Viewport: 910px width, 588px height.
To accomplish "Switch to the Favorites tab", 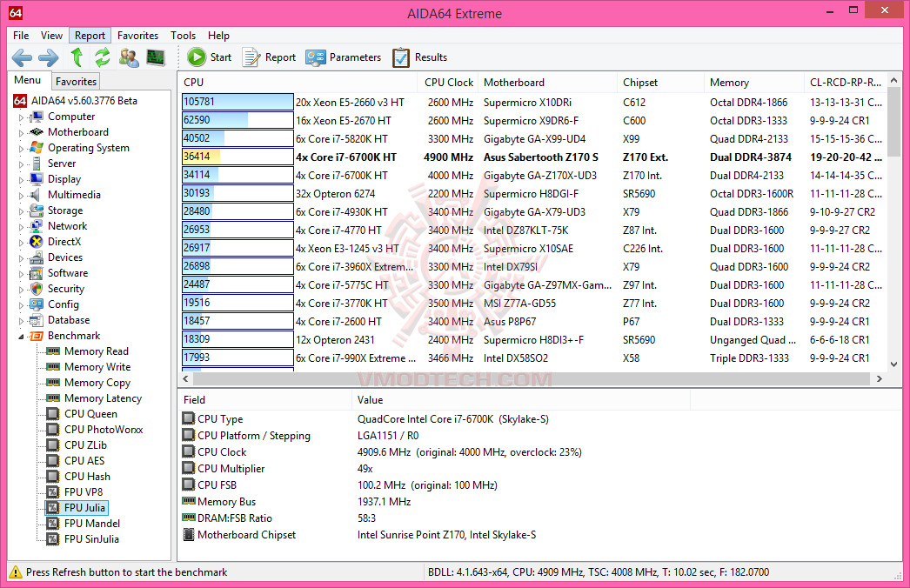I will pyautogui.click(x=76, y=82).
